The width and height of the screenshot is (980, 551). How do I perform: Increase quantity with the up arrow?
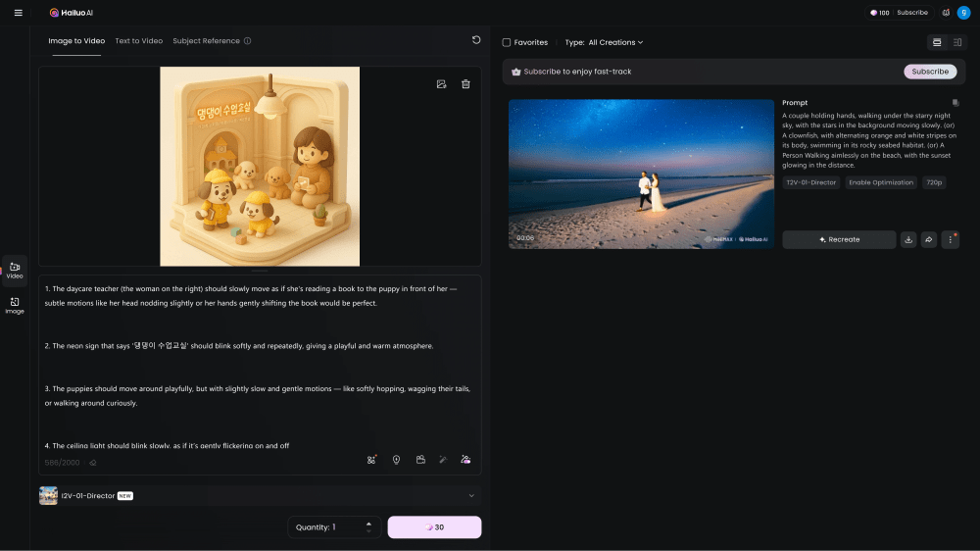[368, 524]
